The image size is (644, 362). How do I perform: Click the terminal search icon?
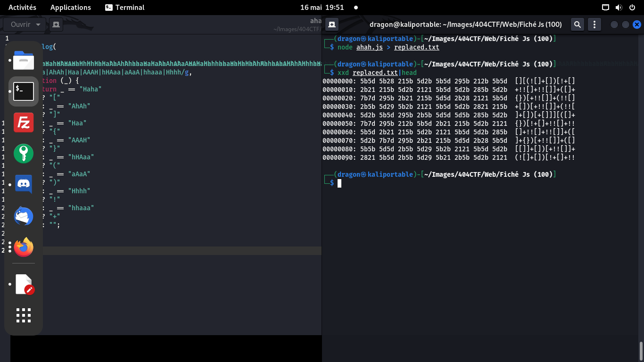pyautogui.click(x=578, y=25)
